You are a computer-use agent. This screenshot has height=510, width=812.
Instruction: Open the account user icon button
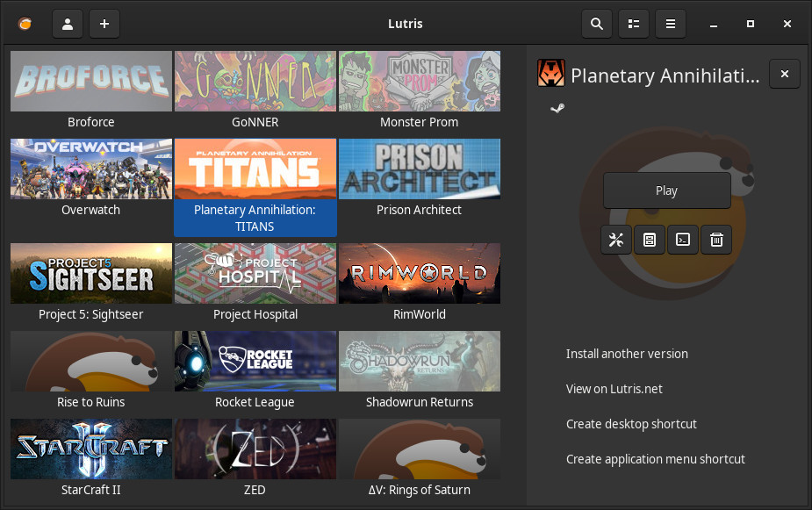(x=68, y=24)
